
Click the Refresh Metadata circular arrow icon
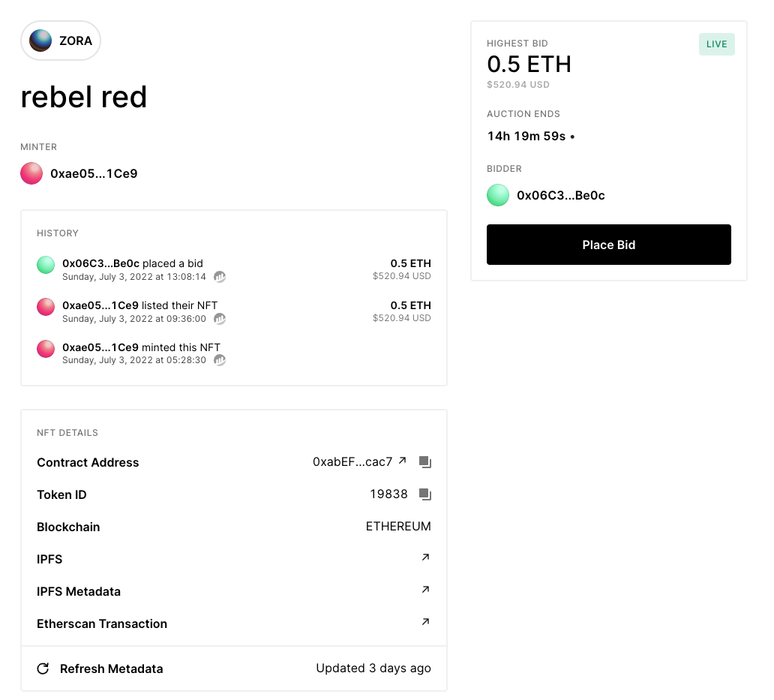[43, 668]
